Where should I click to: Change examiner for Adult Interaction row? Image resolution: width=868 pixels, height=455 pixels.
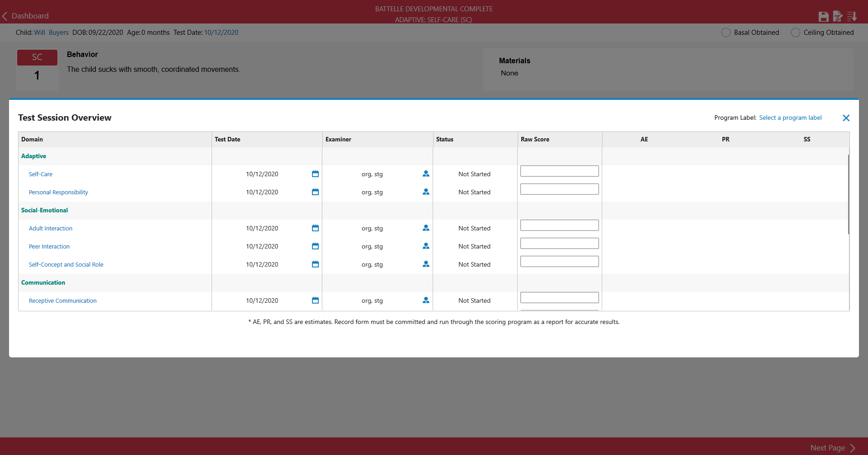pyautogui.click(x=426, y=228)
